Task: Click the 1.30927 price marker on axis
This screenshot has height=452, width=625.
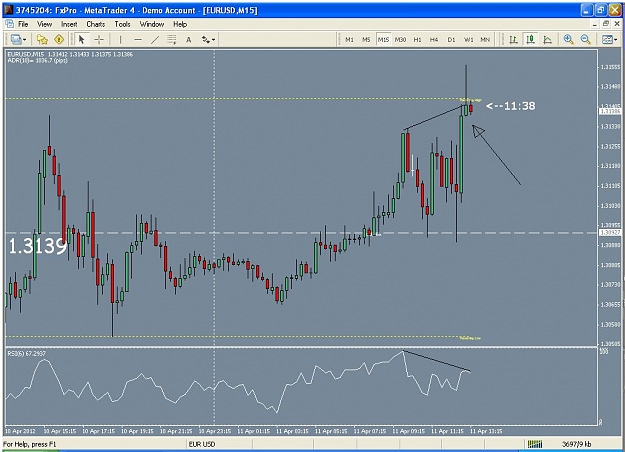Action: 610,232
